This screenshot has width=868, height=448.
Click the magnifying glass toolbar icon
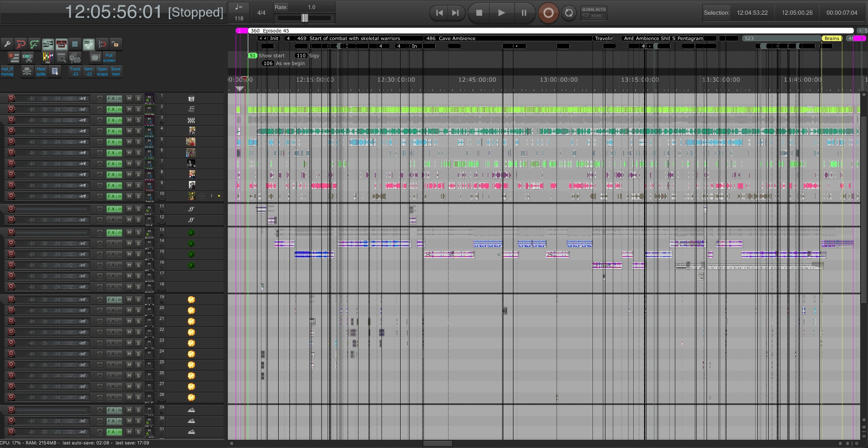point(62,58)
